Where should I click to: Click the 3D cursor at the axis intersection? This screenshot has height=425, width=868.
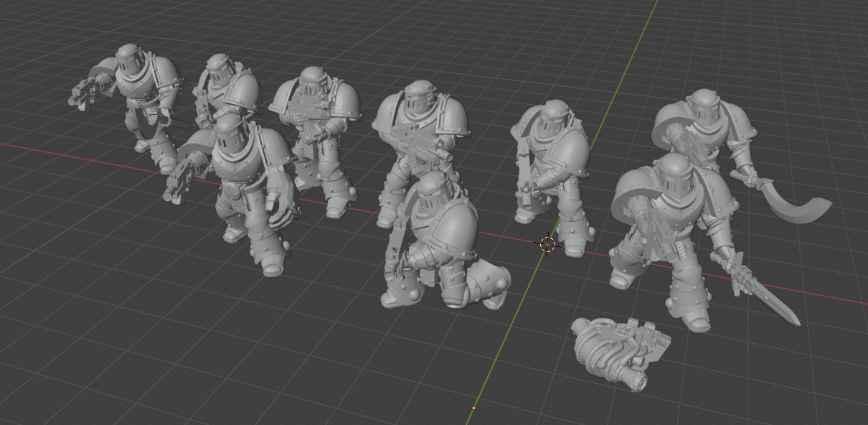(x=547, y=245)
